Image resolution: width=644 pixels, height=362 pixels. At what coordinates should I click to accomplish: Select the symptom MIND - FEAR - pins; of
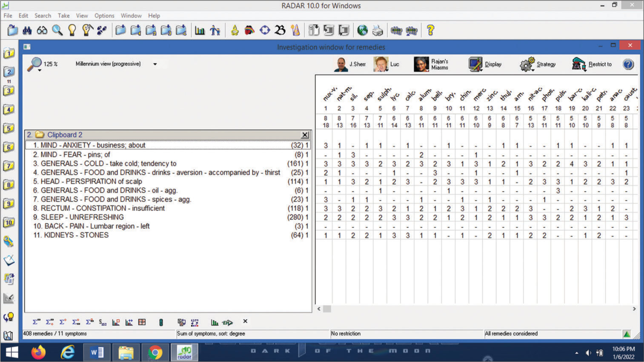[x=168, y=154]
